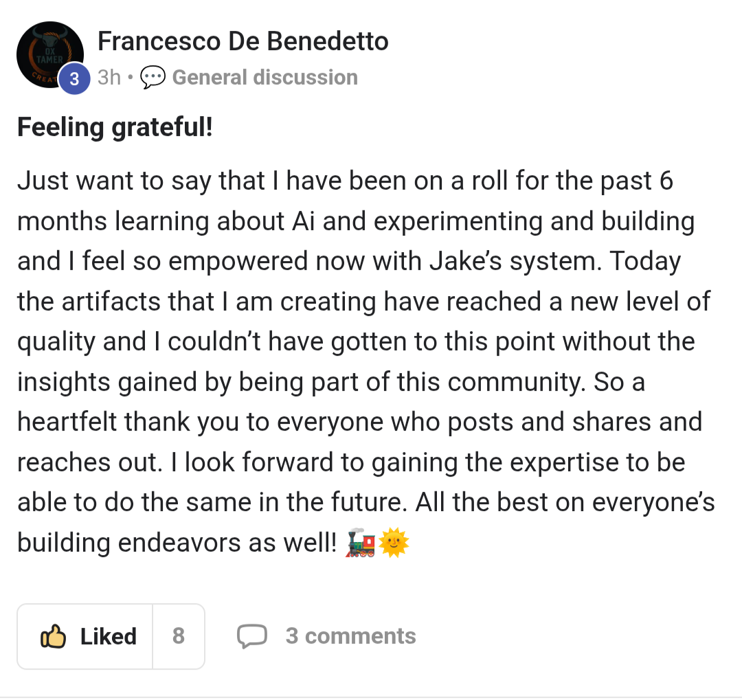The height and width of the screenshot is (700, 742).
Task: Open Francesco De Benedetto's profile name link
Action: pyautogui.click(x=243, y=41)
